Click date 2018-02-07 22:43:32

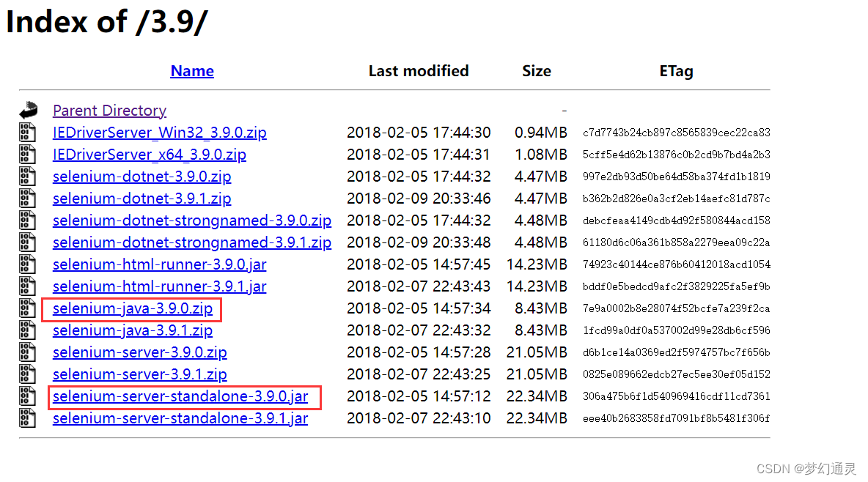(x=419, y=330)
